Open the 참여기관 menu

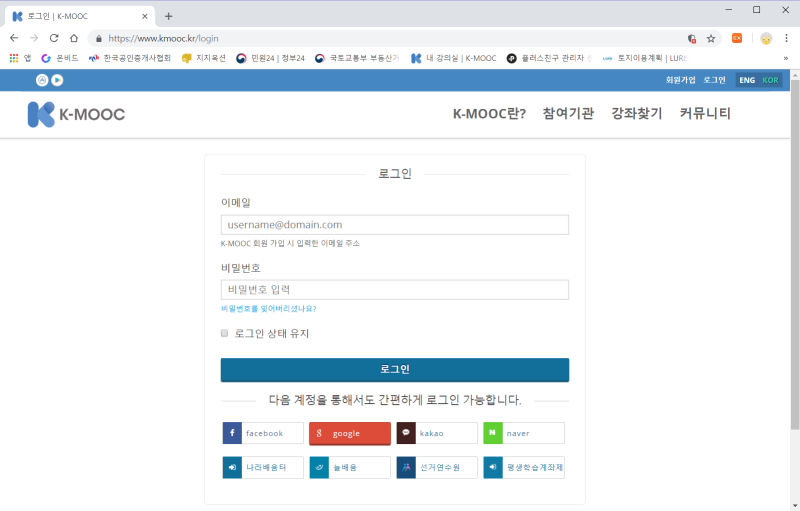(x=568, y=113)
